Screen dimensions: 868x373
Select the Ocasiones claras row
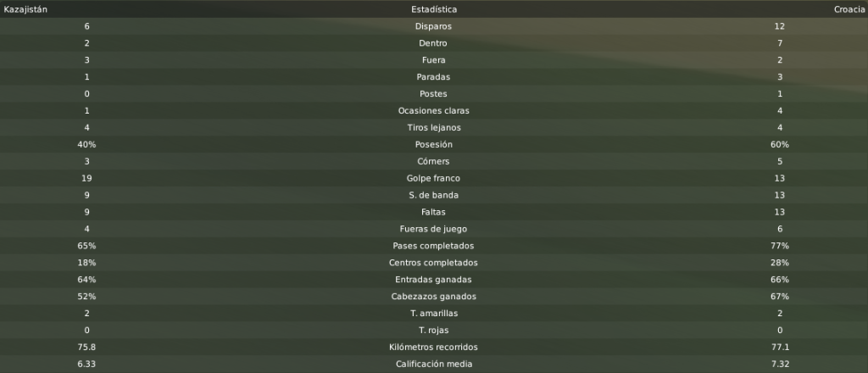[434, 111]
